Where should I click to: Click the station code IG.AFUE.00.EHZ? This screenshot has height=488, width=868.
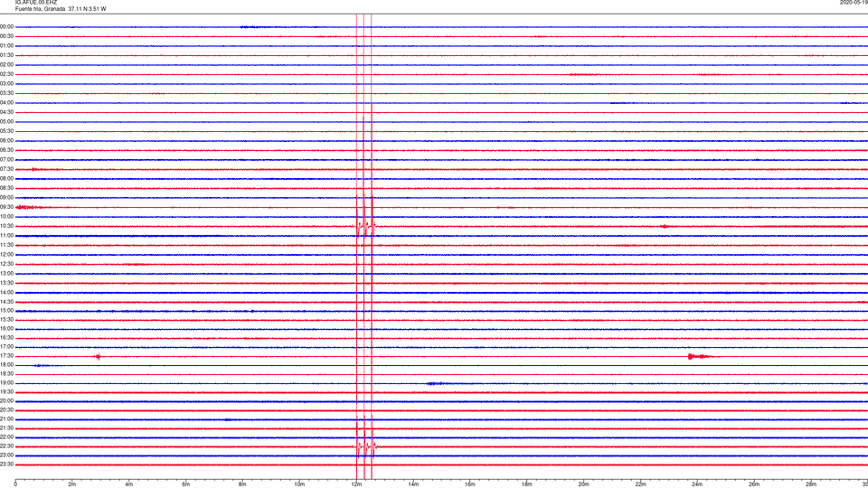pos(36,2)
